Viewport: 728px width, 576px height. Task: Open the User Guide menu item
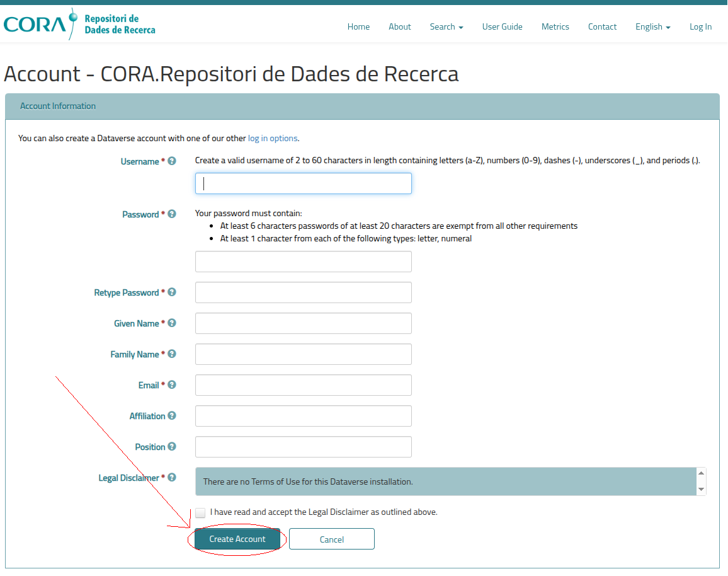(x=502, y=26)
